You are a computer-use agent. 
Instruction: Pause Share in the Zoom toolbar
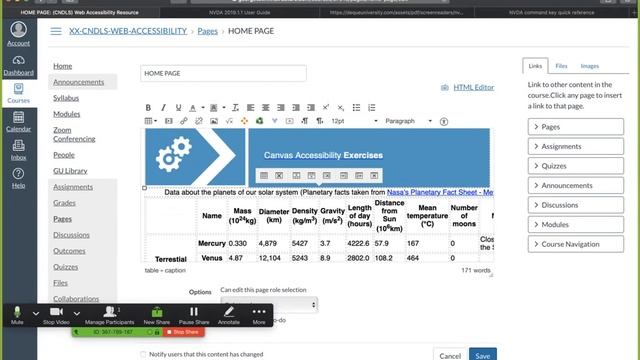coord(194,316)
